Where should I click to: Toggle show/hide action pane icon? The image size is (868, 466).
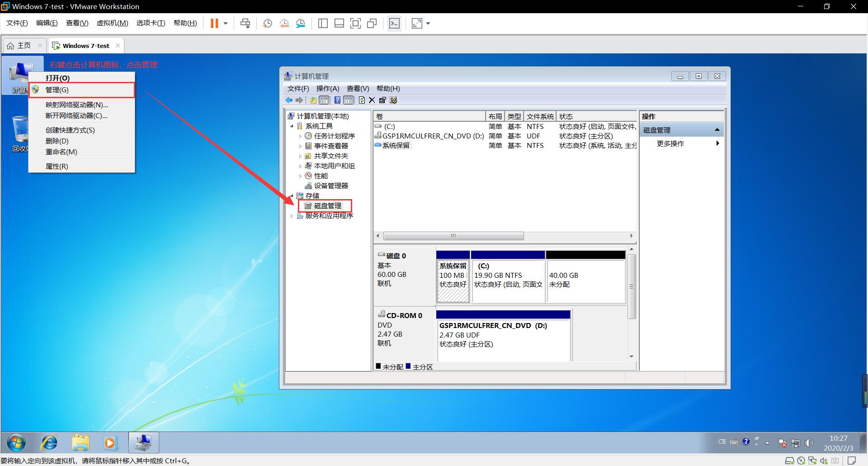tap(349, 100)
